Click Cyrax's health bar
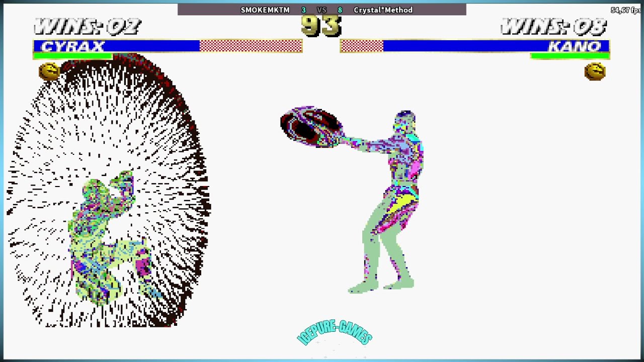This screenshot has height=362, width=644. pyautogui.click(x=168, y=46)
